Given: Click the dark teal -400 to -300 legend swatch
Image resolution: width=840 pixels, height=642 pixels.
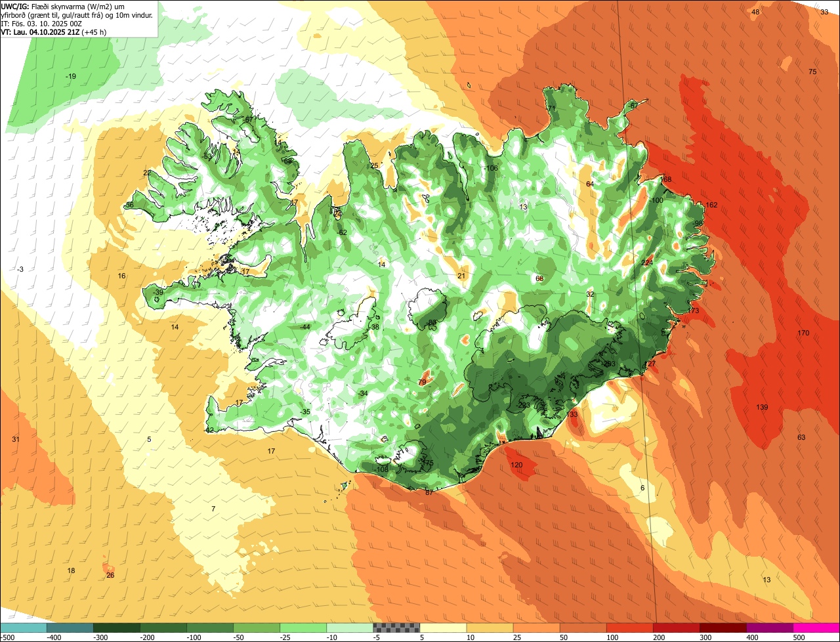Looking at the screenshot, I should point(70,627).
